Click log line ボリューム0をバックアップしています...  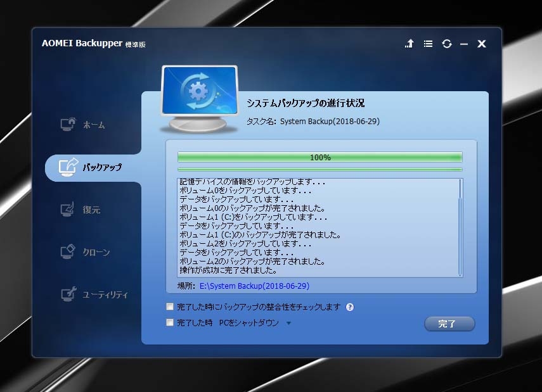coord(245,191)
